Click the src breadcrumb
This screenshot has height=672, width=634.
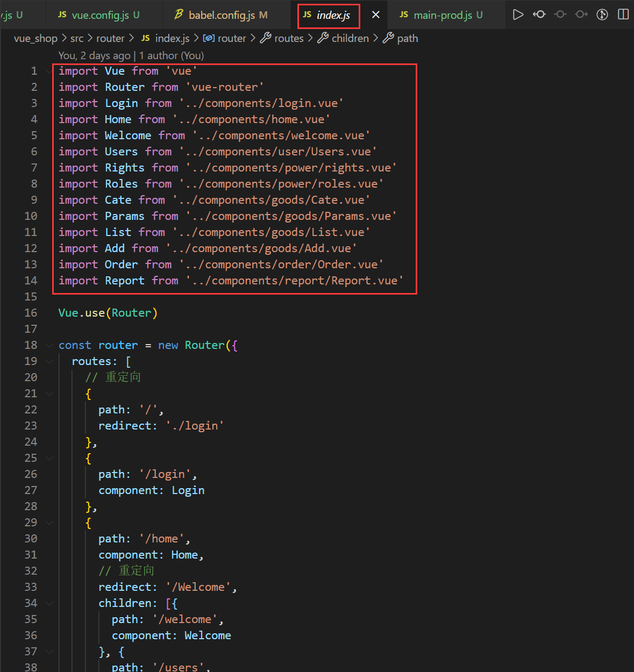(77, 38)
